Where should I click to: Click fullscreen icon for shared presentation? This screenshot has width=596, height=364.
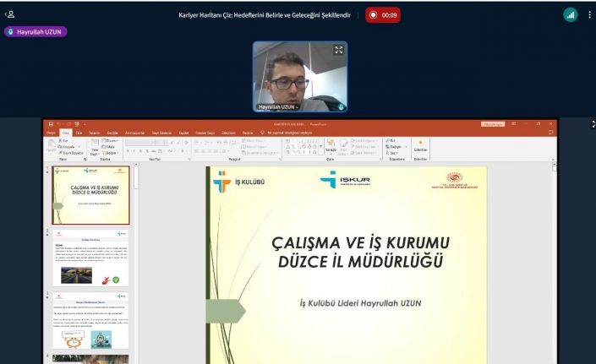pyautogui.click(x=593, y=124)
